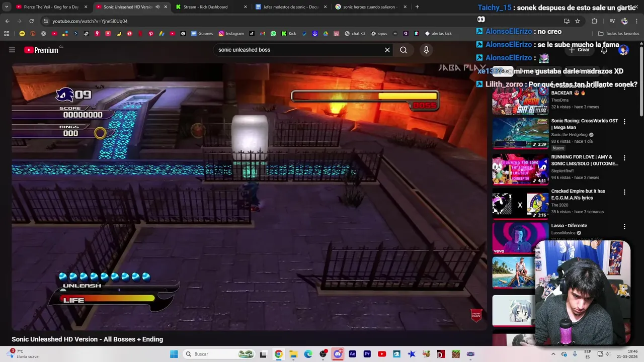The width and height of the screenshot is (644, 362).
Task: Open File Explorer from taskbar
Action: coord(293,354)
